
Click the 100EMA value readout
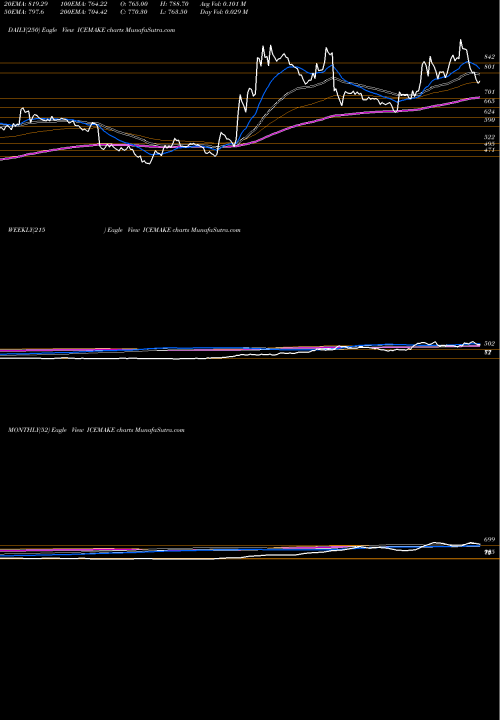click(x=83, y=4)
